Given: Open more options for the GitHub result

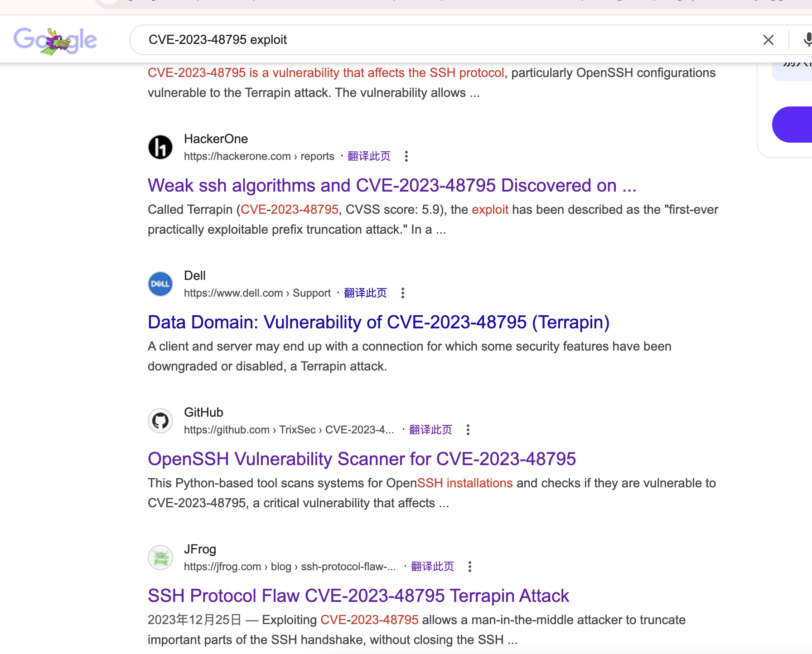Looking at the screenshot, I should point(468,430).
